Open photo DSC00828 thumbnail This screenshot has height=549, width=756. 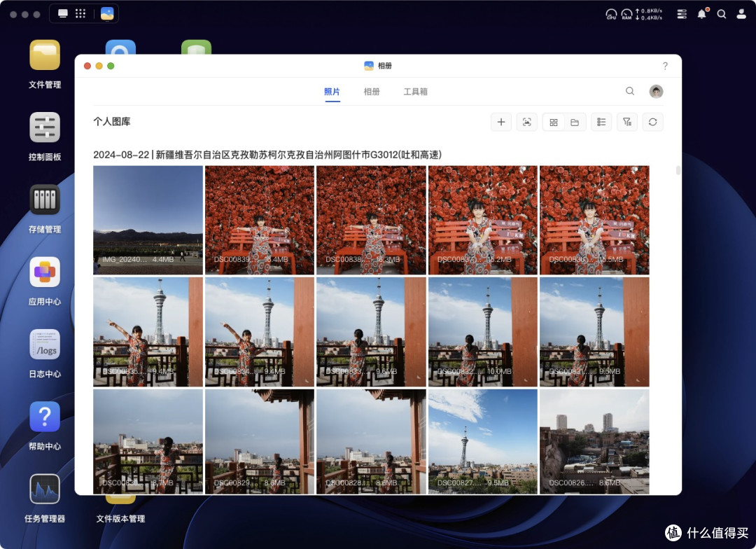pyautogui.click(x=371, y=441)
